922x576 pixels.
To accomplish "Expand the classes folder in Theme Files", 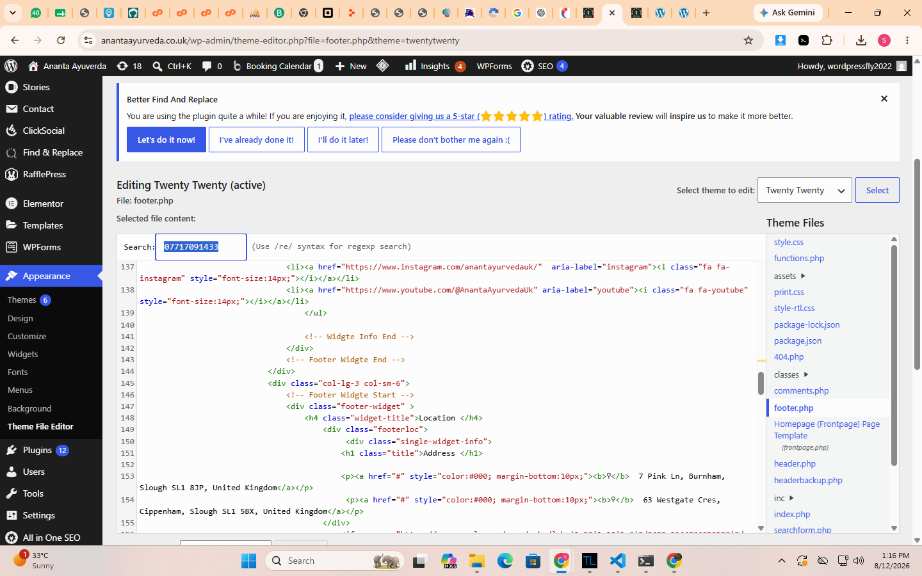I will point(791,374).
